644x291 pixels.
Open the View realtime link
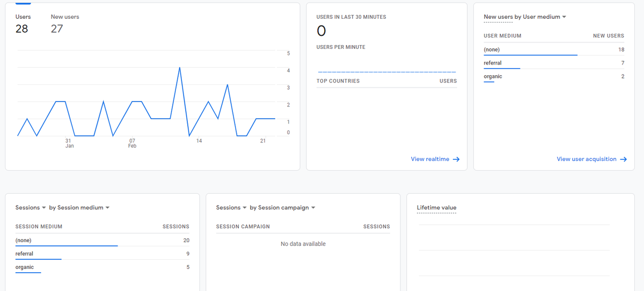(x=435, y=159)
